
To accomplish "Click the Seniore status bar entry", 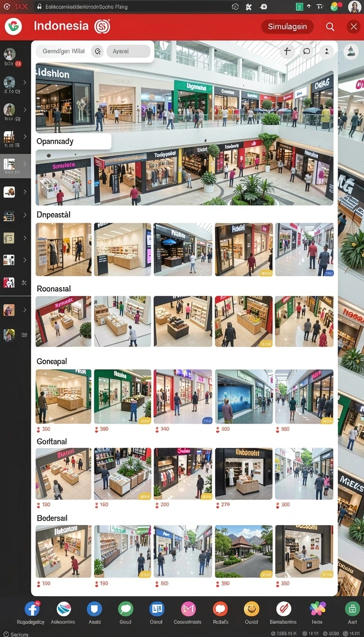I will tap(16, 634).
